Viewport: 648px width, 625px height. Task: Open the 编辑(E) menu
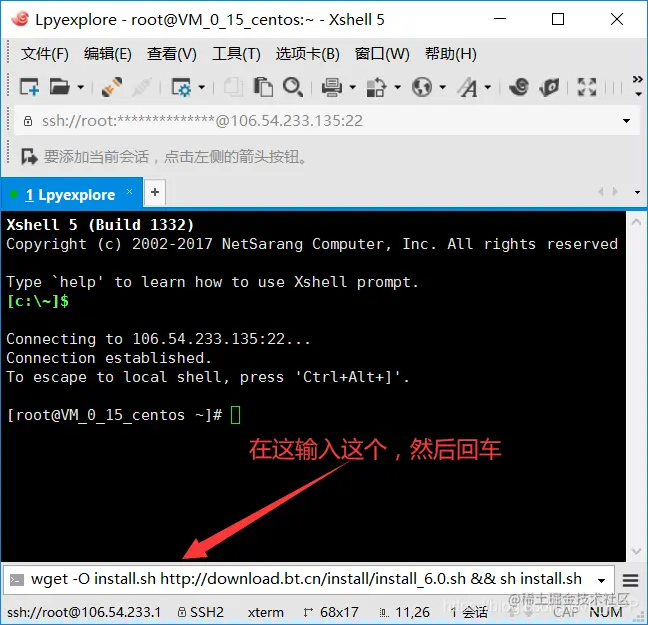107,54
